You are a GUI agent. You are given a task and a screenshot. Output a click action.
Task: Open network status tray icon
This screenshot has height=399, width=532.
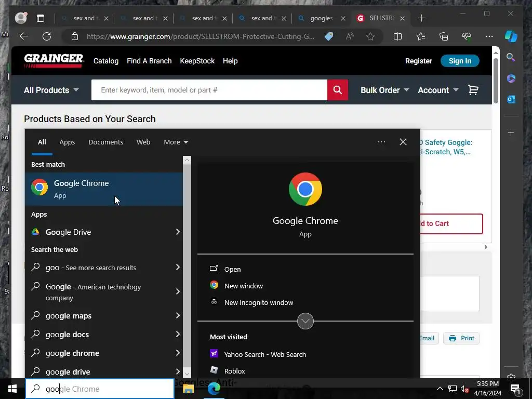tap(453, 389)
